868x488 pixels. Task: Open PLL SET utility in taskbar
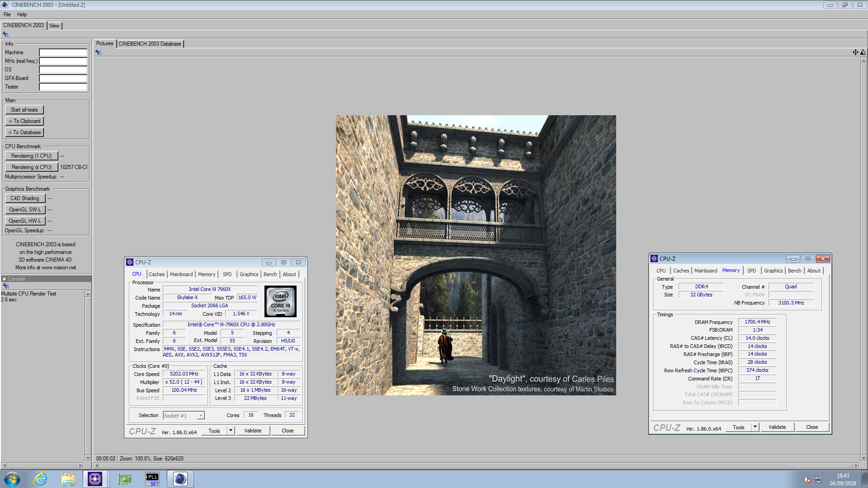[152, 479]
